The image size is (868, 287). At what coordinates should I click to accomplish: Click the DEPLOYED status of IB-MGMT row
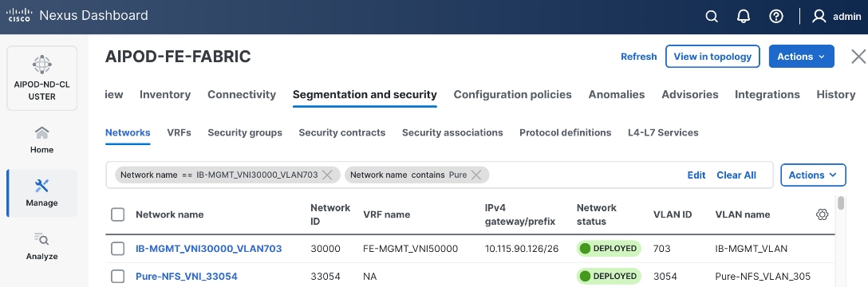coord(609,249)
